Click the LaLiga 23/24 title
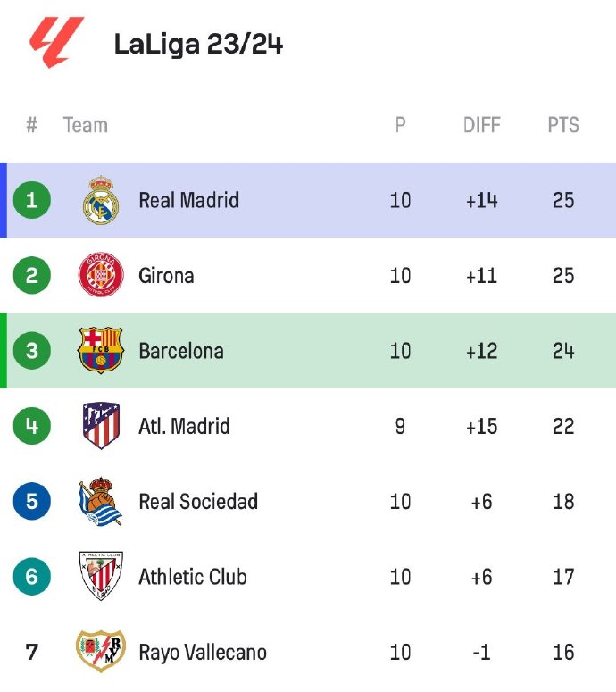The height and width of the screenshot is (692, 616). point(198,44)
